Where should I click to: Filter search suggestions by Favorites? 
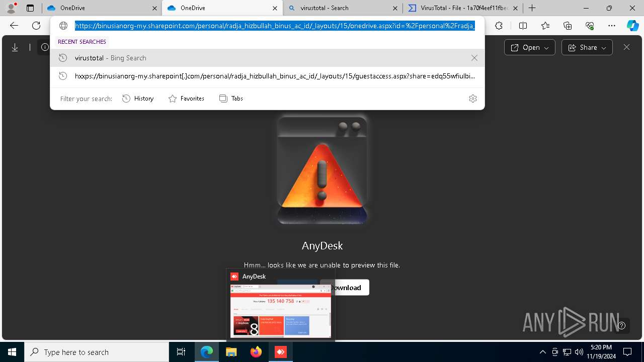(x=186, y=99)
